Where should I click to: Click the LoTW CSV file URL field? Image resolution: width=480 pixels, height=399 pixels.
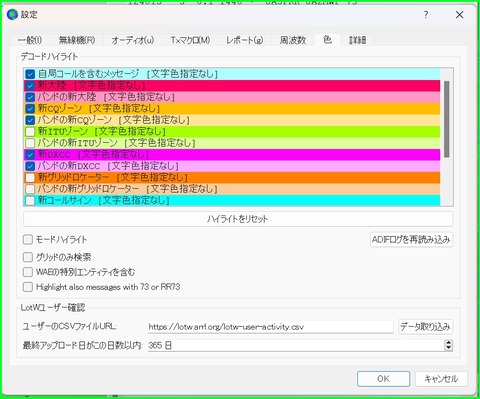pos(270,327)
